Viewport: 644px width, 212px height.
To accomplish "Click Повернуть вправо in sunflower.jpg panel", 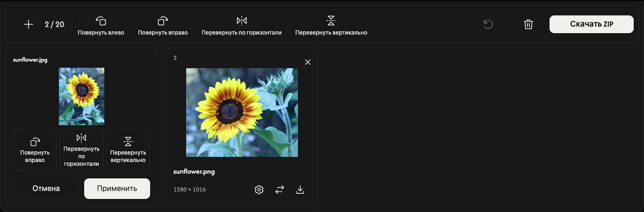I will (x=35, y=150).
